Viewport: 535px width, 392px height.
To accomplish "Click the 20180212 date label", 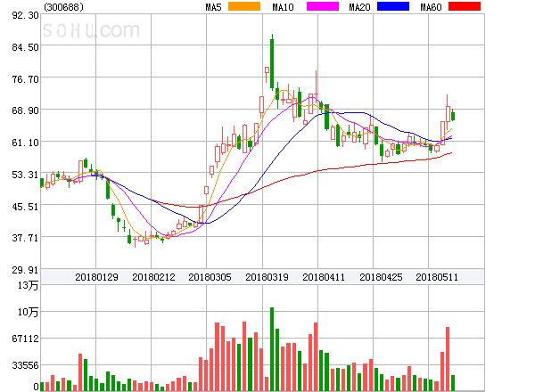I will point(153,277).
